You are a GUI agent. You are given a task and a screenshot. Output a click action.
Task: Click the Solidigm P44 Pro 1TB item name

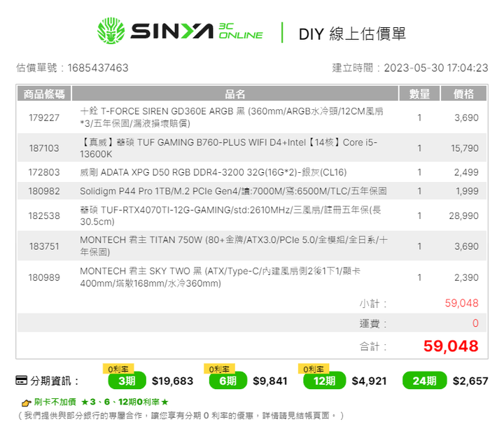(233, 191)
